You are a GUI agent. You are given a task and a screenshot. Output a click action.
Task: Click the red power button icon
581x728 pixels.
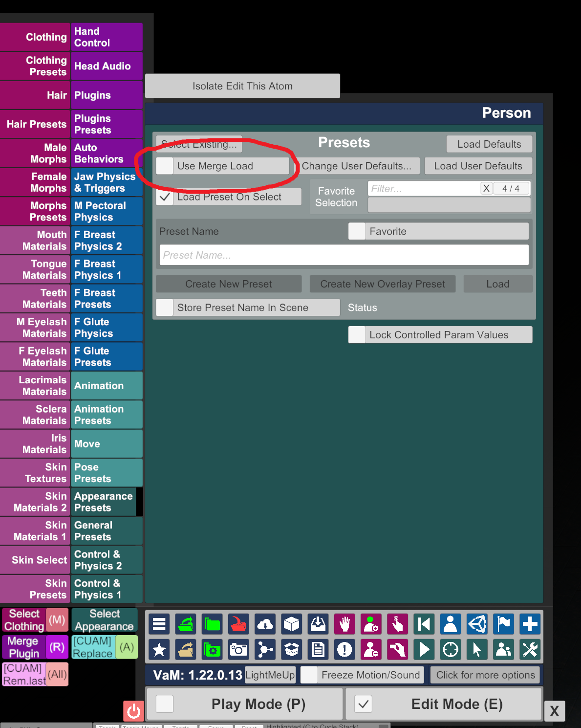(x=133, y=711)
